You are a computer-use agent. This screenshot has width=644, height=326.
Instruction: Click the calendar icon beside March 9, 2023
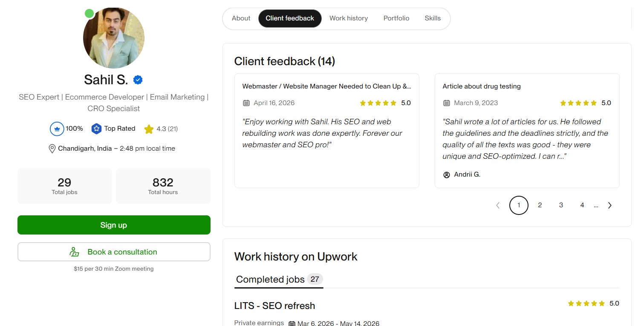447,103
